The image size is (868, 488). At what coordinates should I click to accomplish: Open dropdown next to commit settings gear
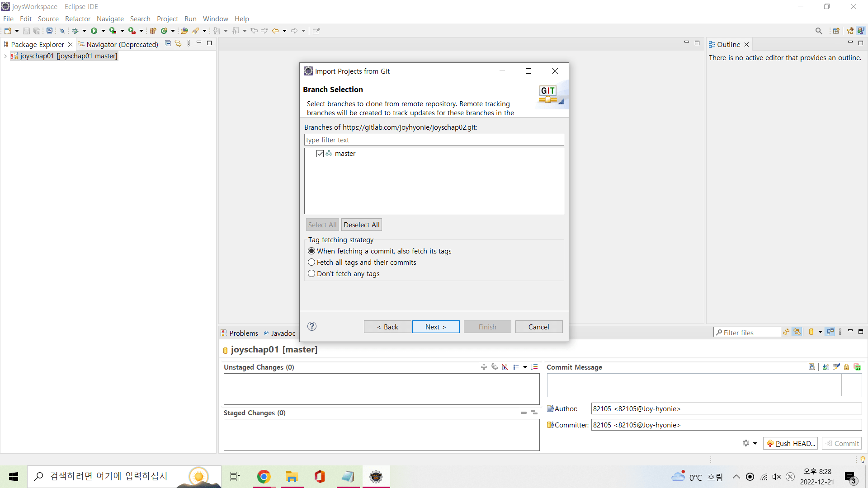755,443
